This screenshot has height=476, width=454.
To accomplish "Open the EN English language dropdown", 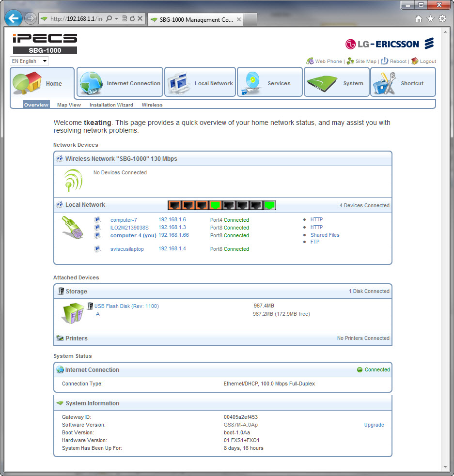I will click(x=30, y=61).
